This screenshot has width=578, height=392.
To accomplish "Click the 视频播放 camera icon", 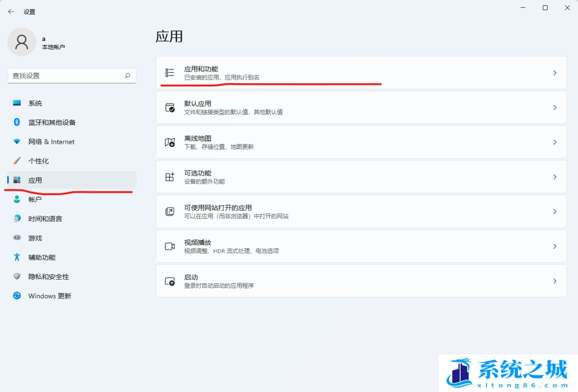I will pyautogui.click(x=170, y=246).
